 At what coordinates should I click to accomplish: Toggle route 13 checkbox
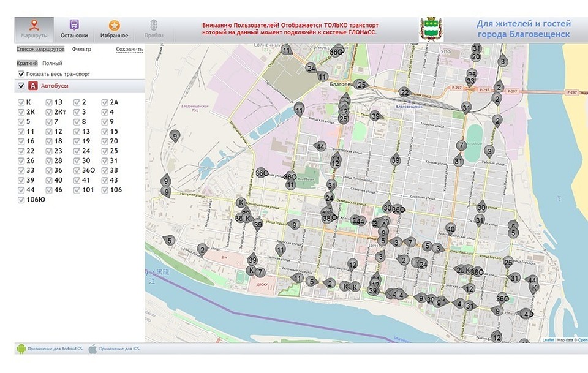coord(77,132)
